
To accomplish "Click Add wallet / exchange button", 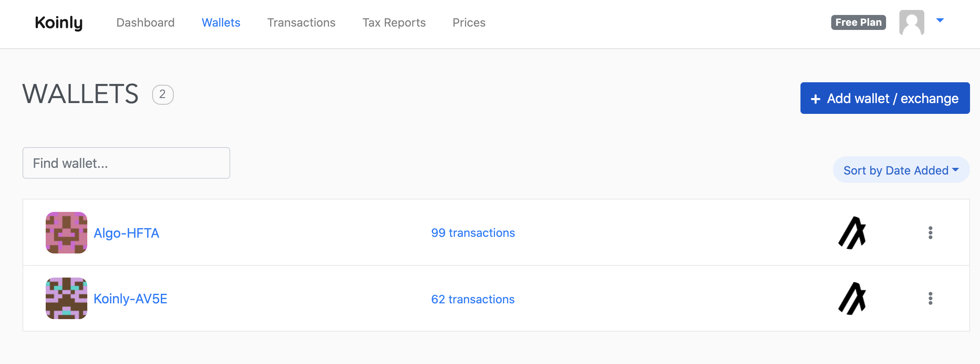I will [x=885, y=98].
